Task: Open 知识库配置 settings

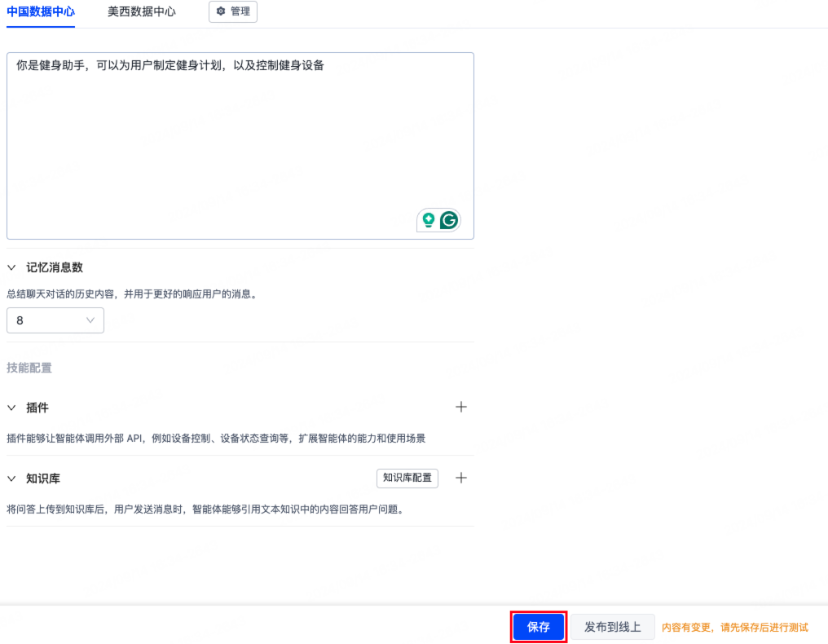Action: click(407, 479)
